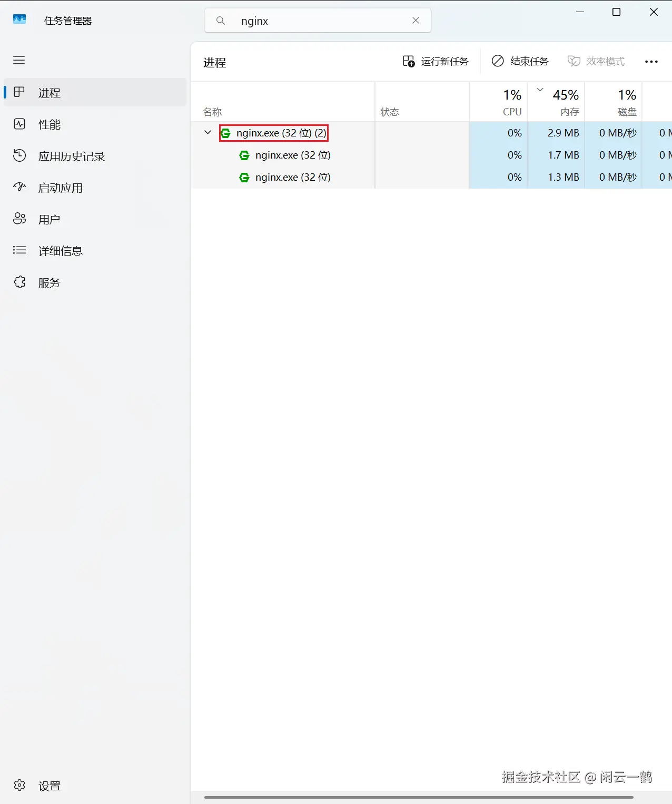Maximize the Task Manager window
672x804 pixels.
click(617, 12)
